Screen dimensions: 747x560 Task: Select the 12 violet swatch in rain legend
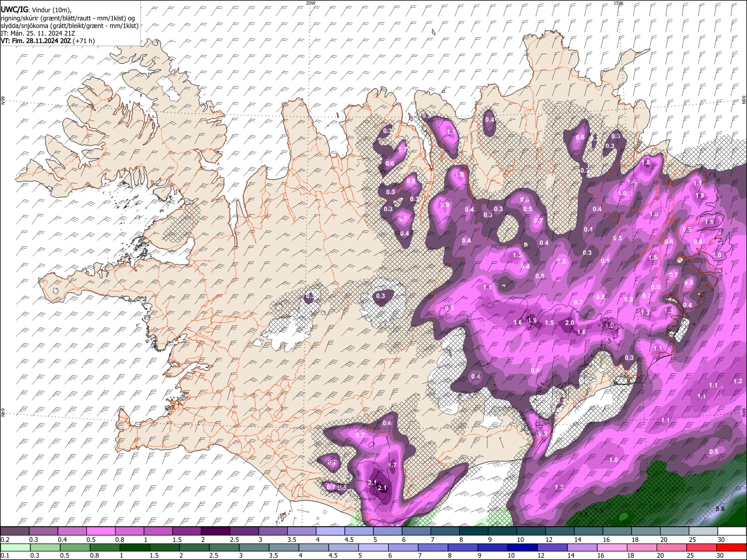(x=552, y=547)
